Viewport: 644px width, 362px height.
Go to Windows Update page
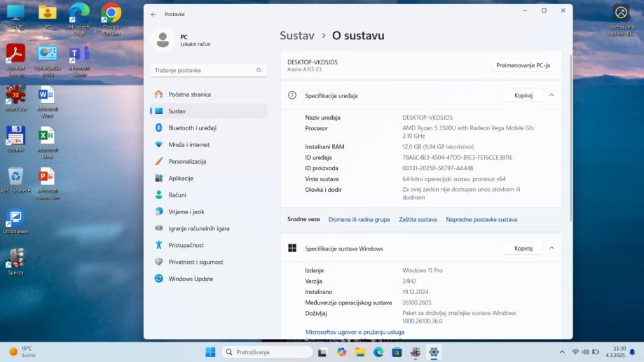pos(191,279)
